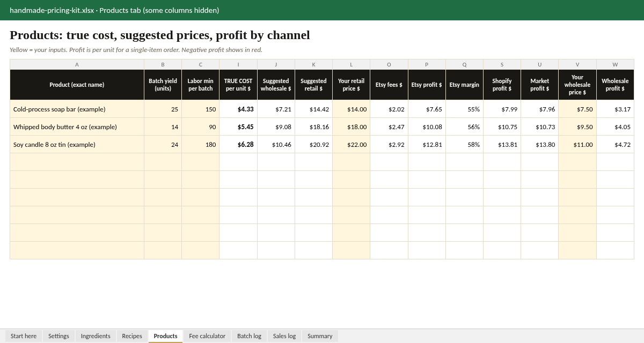
Task: Click suggested retail $20.92 cell
Action: tap(314, 144)
